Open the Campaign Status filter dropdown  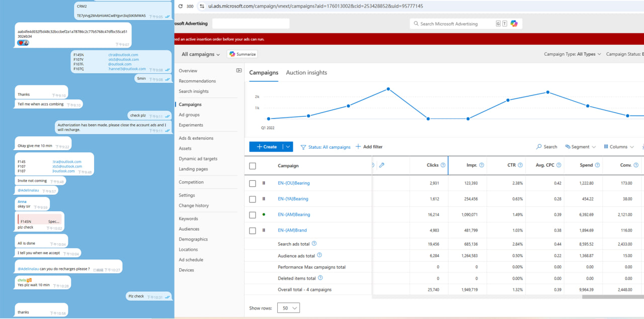tap(625, 54)
